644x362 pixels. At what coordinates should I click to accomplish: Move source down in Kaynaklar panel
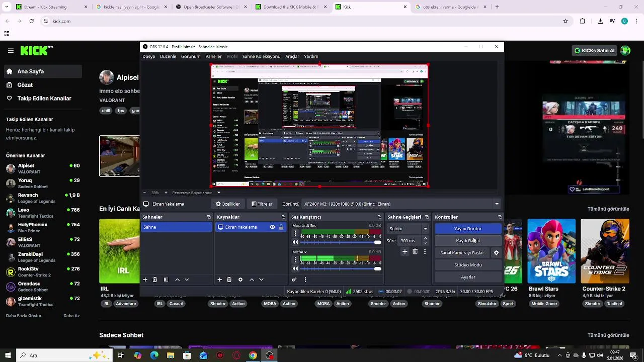click(261, 280)
